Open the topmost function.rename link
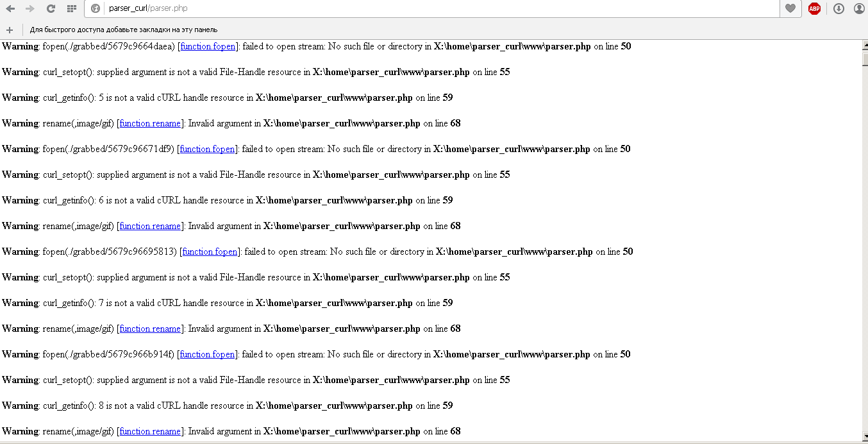 pyautogui.click(x=150, y=123)
